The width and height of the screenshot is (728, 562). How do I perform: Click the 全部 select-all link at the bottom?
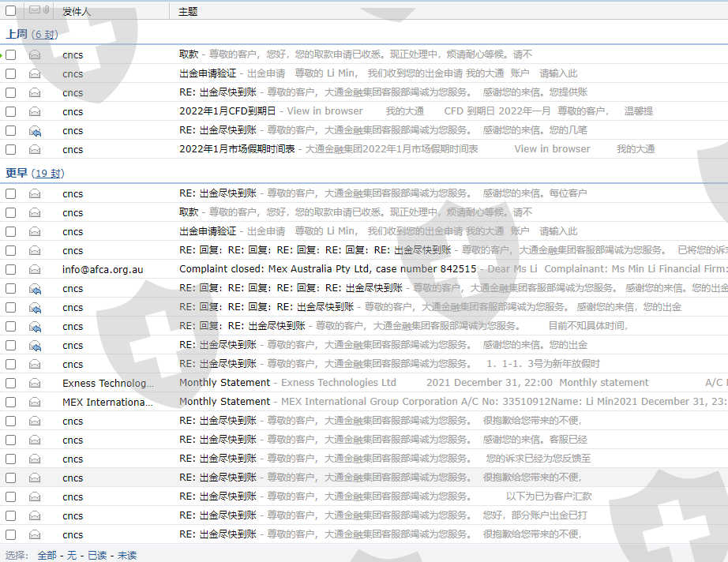(x=47, y=556)
